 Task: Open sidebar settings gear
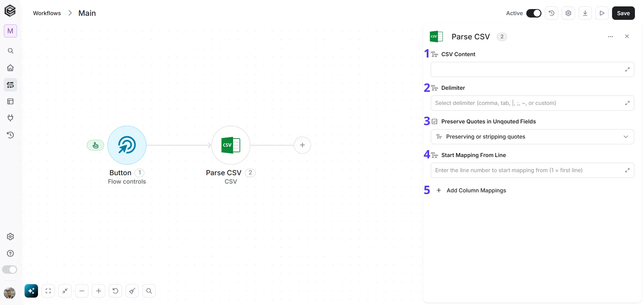pyautogui.click(x=10, y=237)
